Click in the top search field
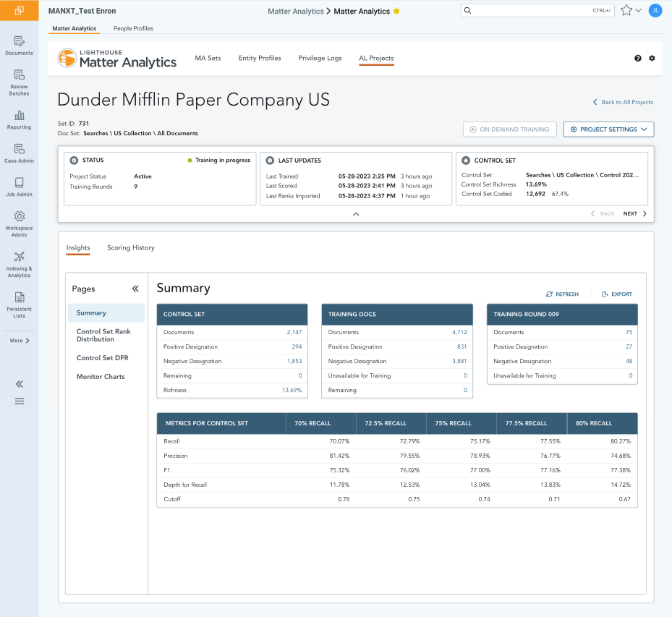This screenshot has height=617, width=672. 537,11
